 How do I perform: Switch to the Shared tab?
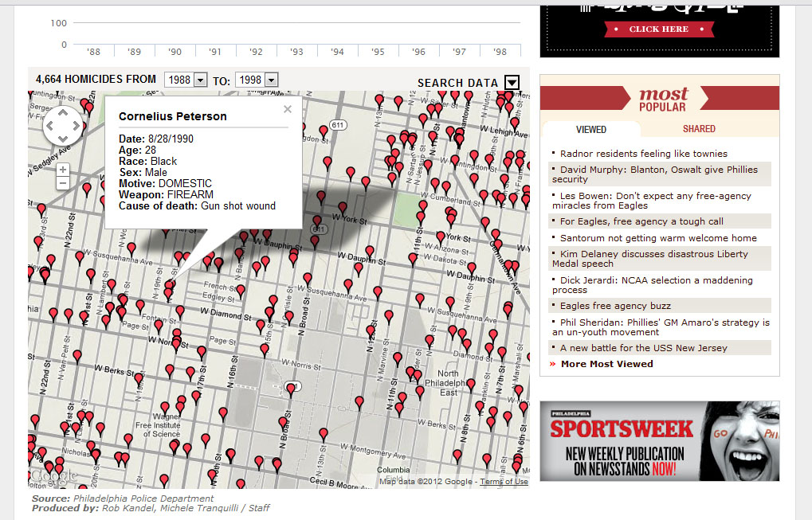(699, 129)
